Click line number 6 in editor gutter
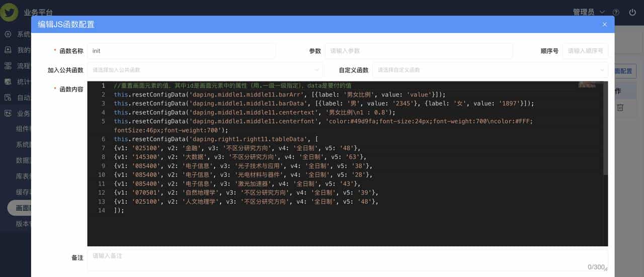This screenshot has width=644, height=277. point(103,139)
